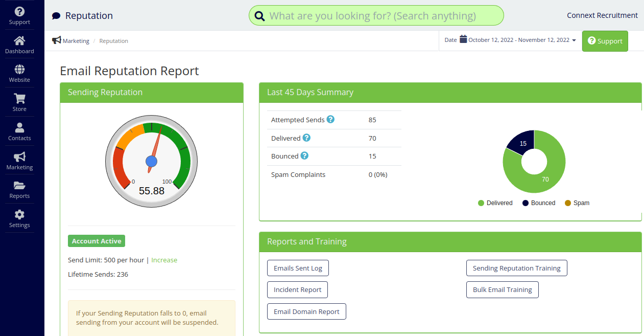Open Contacts person icon

pos(19,127)
